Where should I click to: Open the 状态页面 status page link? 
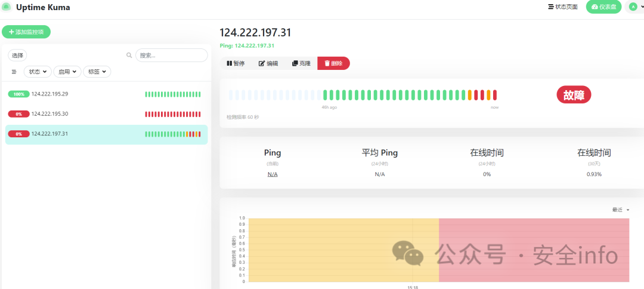click(562, 7)
